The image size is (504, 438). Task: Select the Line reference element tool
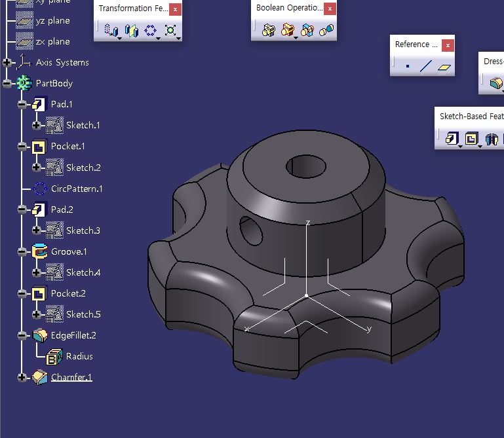(426, 66)
